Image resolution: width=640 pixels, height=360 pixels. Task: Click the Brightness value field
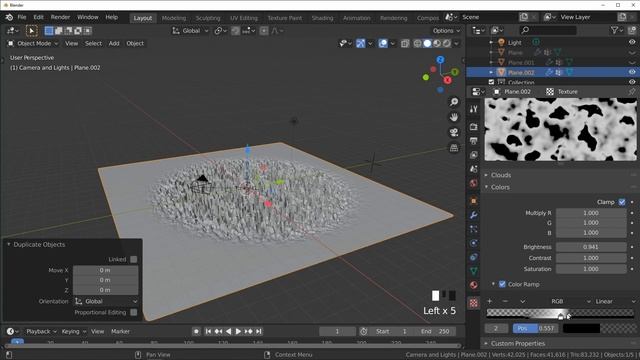591,247
